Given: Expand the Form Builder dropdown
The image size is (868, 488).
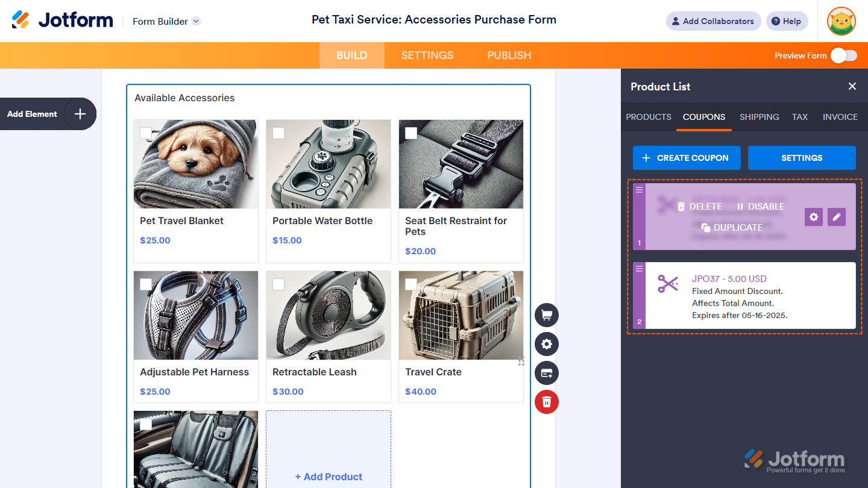Looking at the screenshot, I should pyautogui.click(x=196, y=21).
